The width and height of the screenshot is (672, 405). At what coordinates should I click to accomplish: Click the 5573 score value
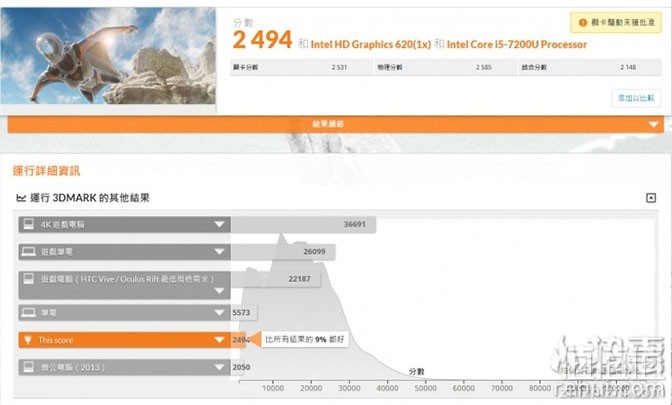coord(241,313)
